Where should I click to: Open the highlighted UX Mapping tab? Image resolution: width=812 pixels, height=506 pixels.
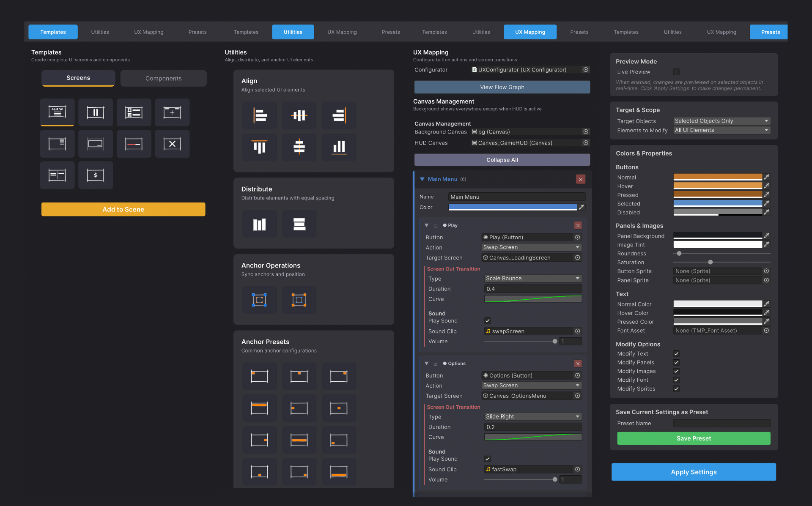(530, 32)
